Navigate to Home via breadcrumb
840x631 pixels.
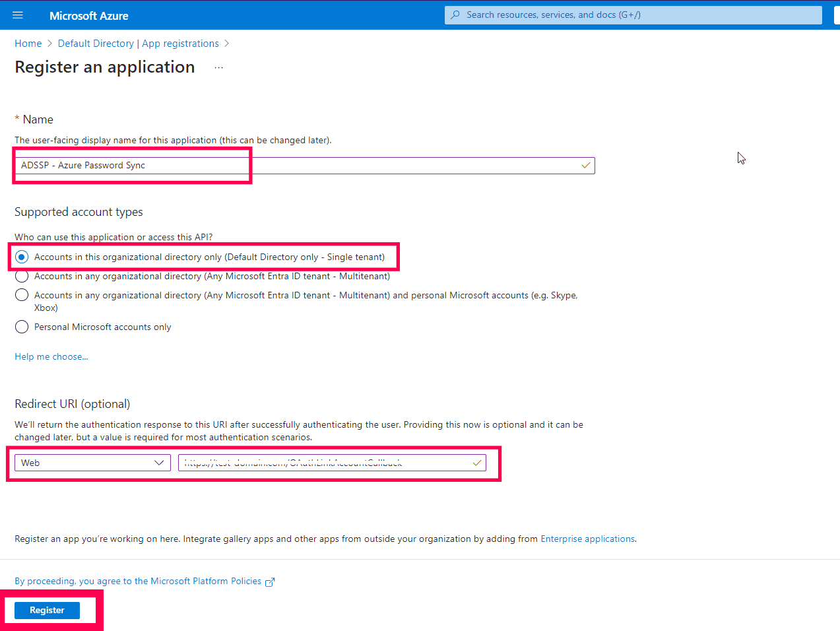click(x=28, y=43)
